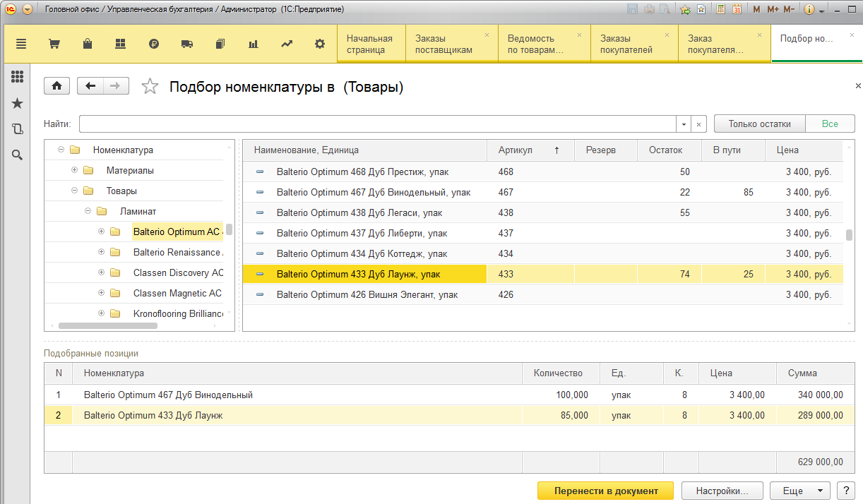Expand the Balterio Renaissance folder
This screenshot has height=504, width=863.
pyautogui.click(x=101, y=252)
